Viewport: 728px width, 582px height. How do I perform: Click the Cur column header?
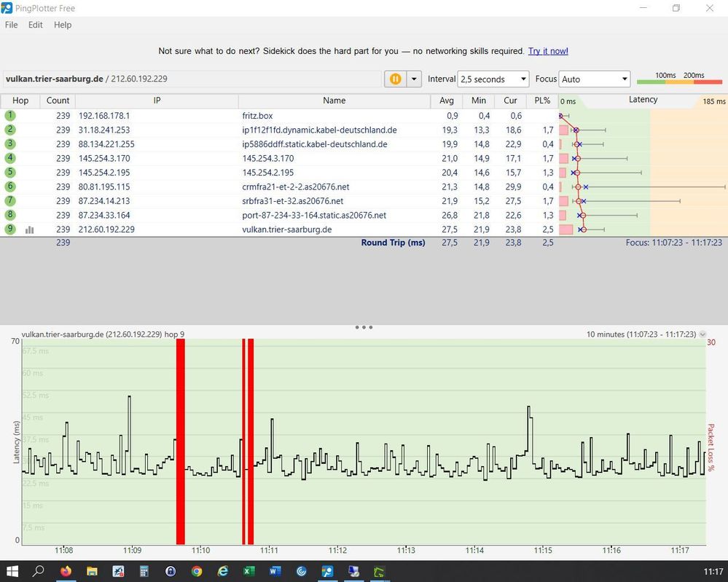pyautogui.click(x=510, y=101)
